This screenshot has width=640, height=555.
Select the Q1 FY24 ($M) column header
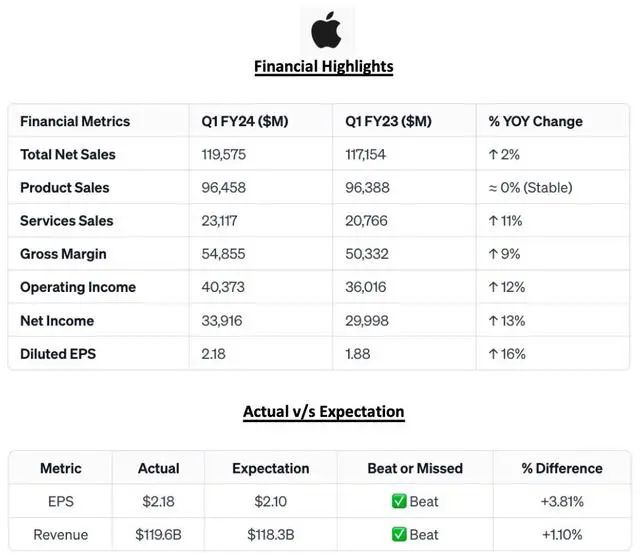(x=245, y=121)
